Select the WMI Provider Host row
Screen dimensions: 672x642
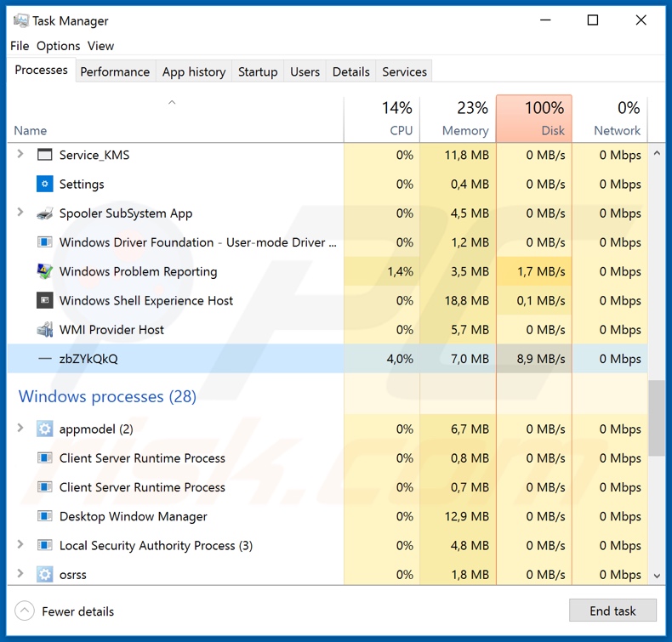(327, 329)
